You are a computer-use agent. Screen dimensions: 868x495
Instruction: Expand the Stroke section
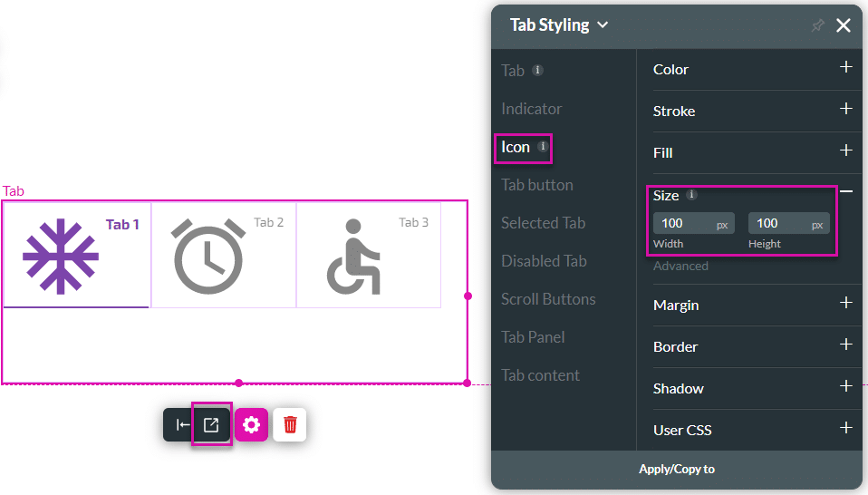(845, 110)
